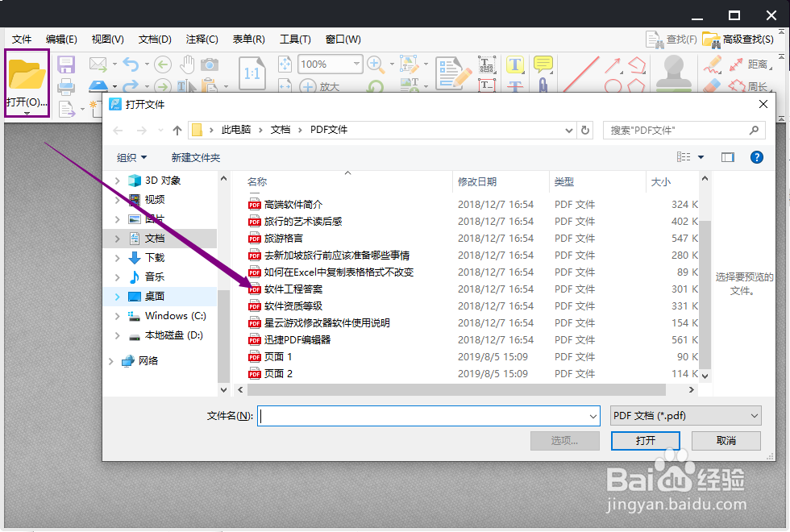This screenshot has width=790, height=532.
Task: Click the 打开 button to open the file
Action: [645, 441]
